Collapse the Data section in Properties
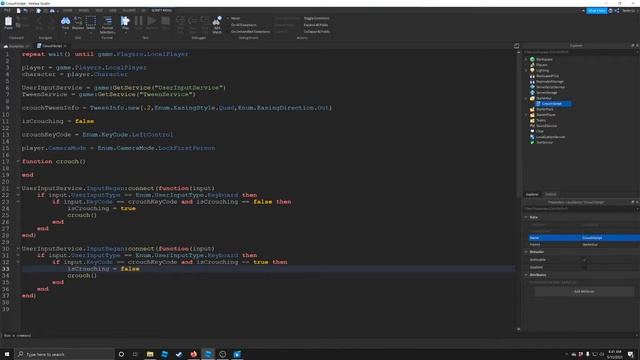Viewport: 640px width, 360px height. pyautogui.click(x=526, y=217)
